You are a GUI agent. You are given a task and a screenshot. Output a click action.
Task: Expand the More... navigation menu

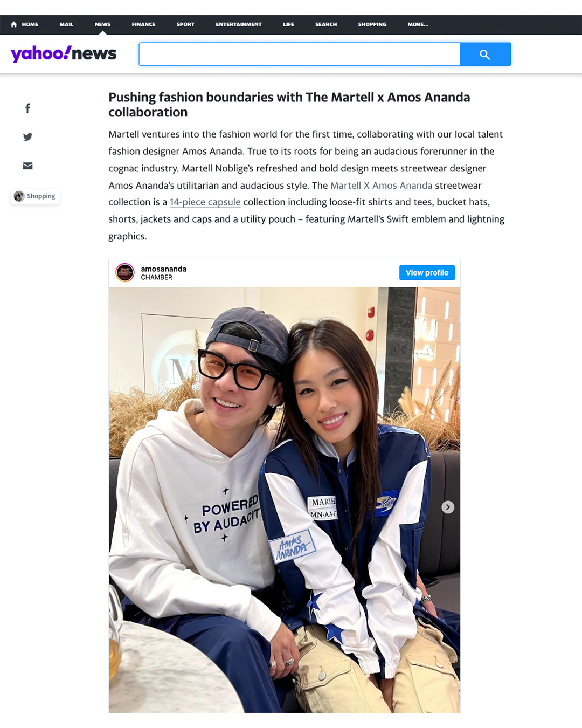(418, 24)
